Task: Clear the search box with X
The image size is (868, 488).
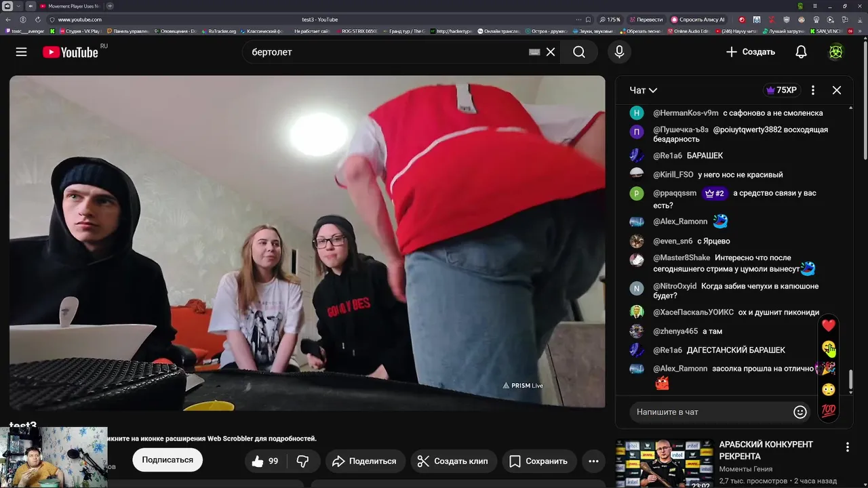Action: click(x=551, y=52)
